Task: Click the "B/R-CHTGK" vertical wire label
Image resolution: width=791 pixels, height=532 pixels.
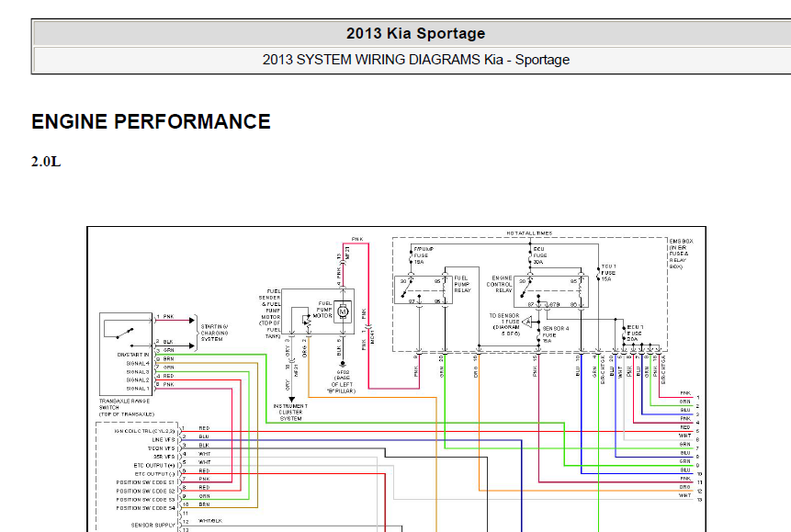Action: click(603, 369)
